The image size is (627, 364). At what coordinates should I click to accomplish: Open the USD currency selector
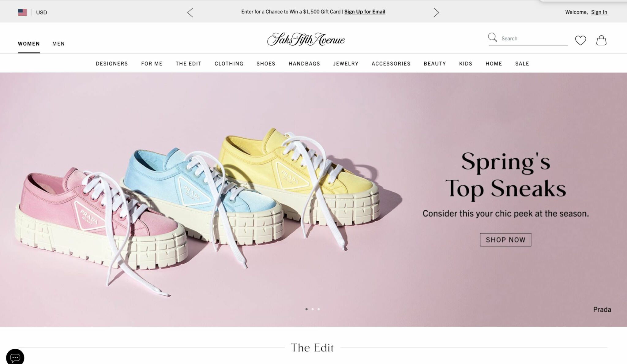click(42, 13)
